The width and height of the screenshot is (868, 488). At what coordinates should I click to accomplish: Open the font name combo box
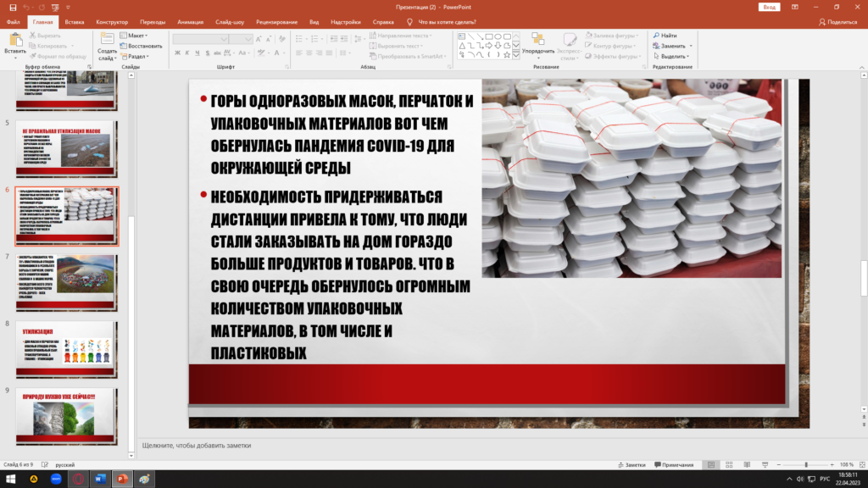pyautogui.click(x=200, y=39)
